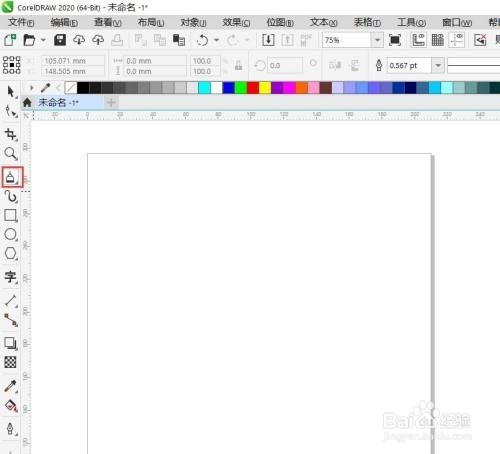The width and height of the screenshot is (500, 454).
Task: Toggle rulers display icon
Action: [418, 40]
